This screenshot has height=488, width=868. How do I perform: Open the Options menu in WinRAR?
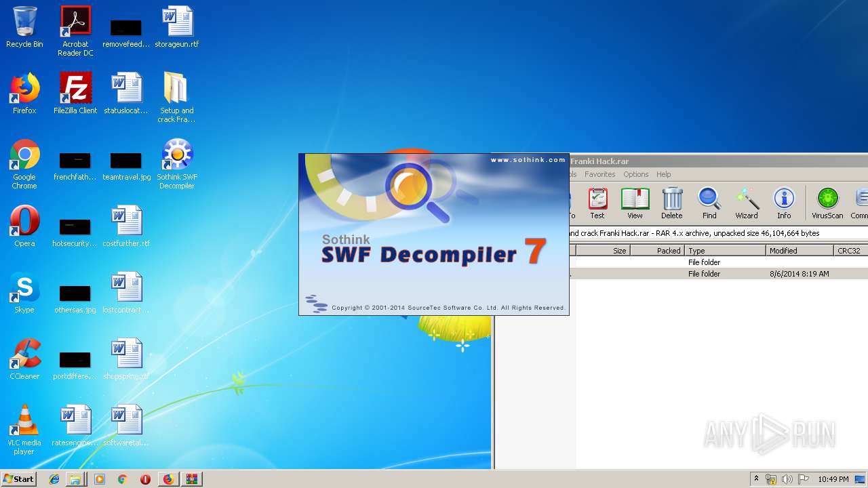tap(636, 174)
